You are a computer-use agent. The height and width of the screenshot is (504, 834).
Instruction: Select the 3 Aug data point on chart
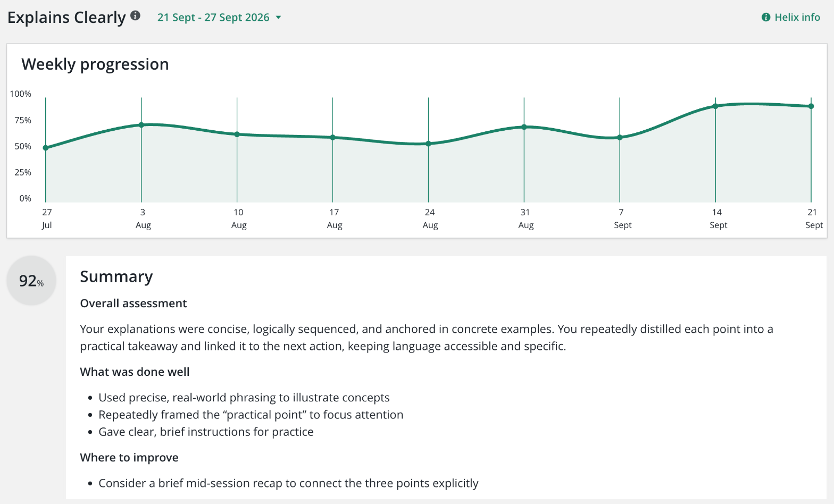coord(141,125)
